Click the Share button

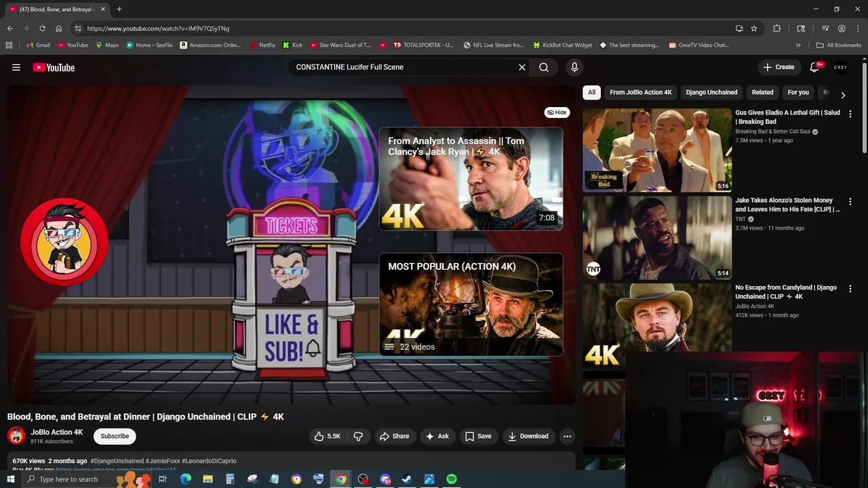pyautogui.click(x=394, y=436)
